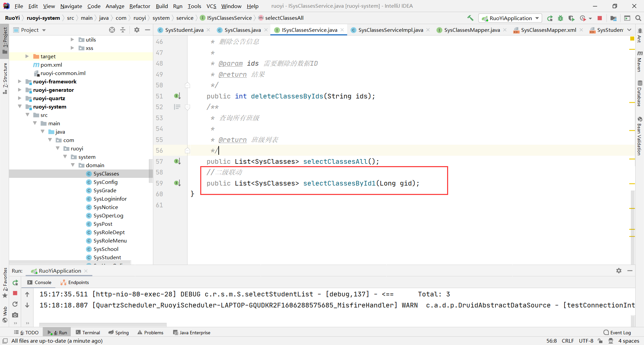Toggle read-only lock in status bar
Screen dimensions: 644x345
tap(600, 341)
